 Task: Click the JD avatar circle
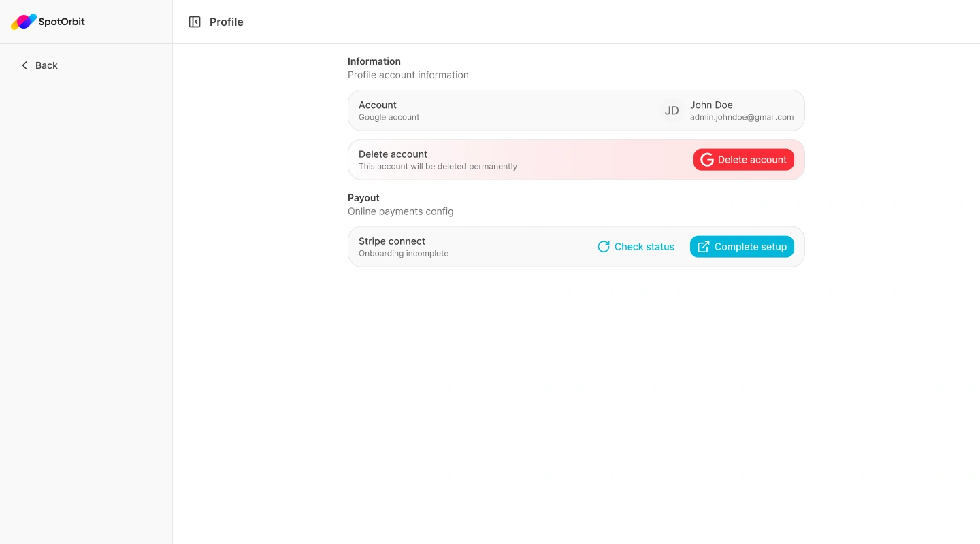tap(672, 111)
